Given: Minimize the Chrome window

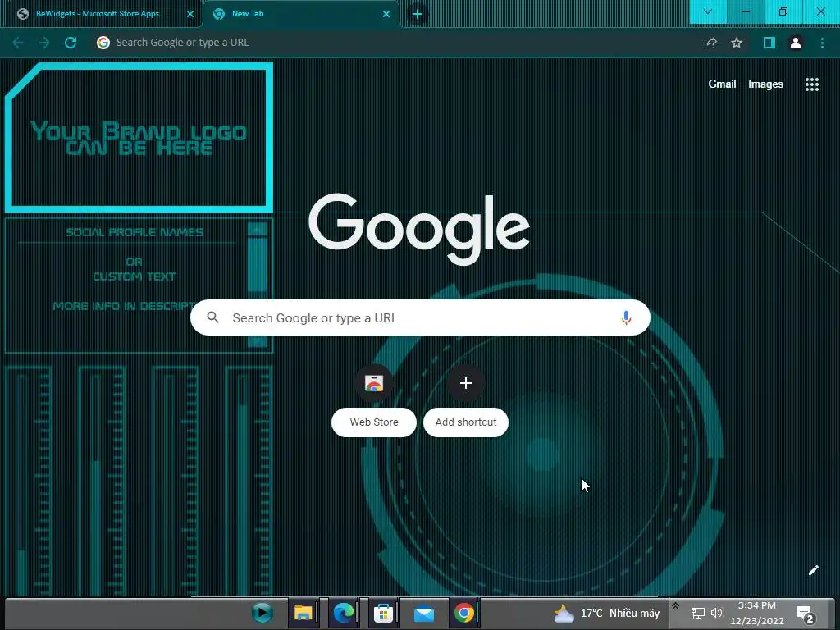Looking at the screenshot, I should 745,11.
